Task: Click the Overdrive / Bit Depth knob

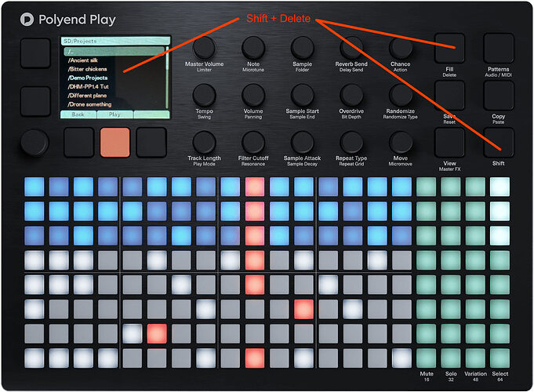Action: tap(351, 96)
